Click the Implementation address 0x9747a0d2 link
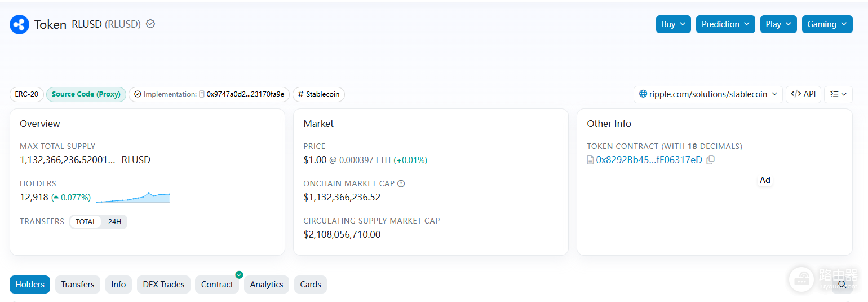Image resolution: width=868 pixels, height=302 pixels. 245,94
